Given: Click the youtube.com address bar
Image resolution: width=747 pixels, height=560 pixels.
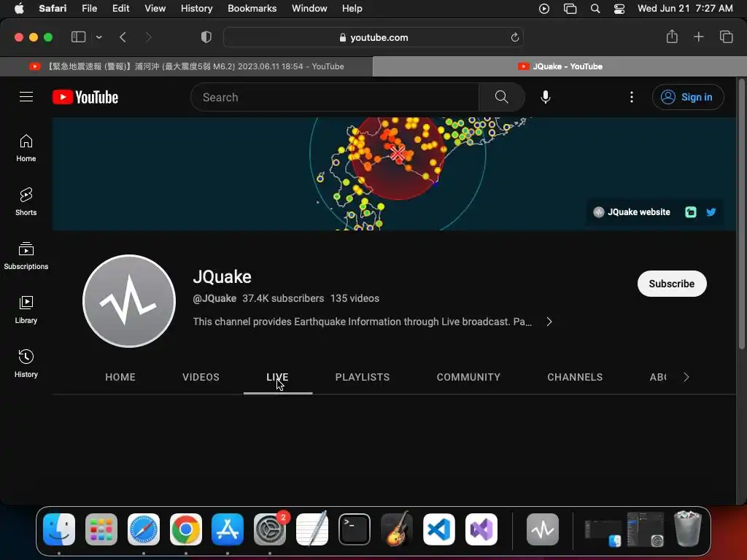Looking at the screenshot, I should coord(373,37).
